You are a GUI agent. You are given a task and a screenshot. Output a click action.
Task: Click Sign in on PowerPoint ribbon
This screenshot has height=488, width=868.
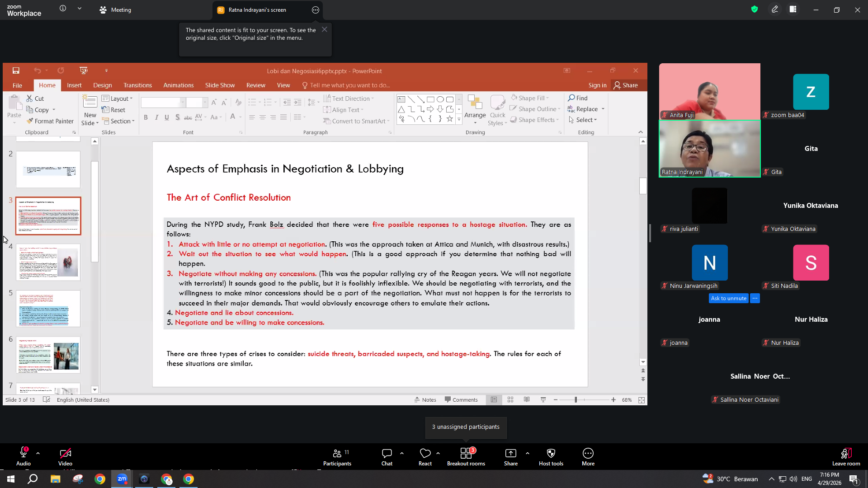point(597,85)
